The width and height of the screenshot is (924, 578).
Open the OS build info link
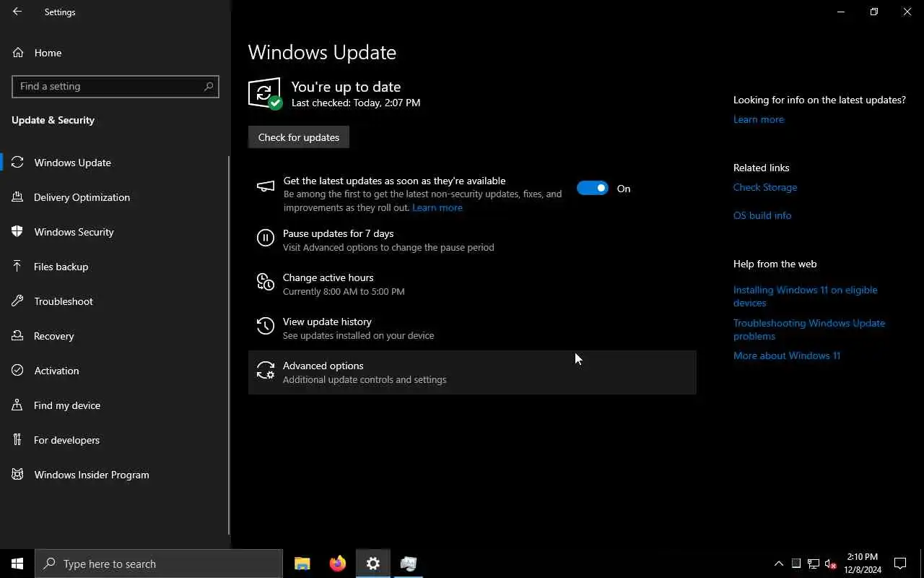click(762, 215)
